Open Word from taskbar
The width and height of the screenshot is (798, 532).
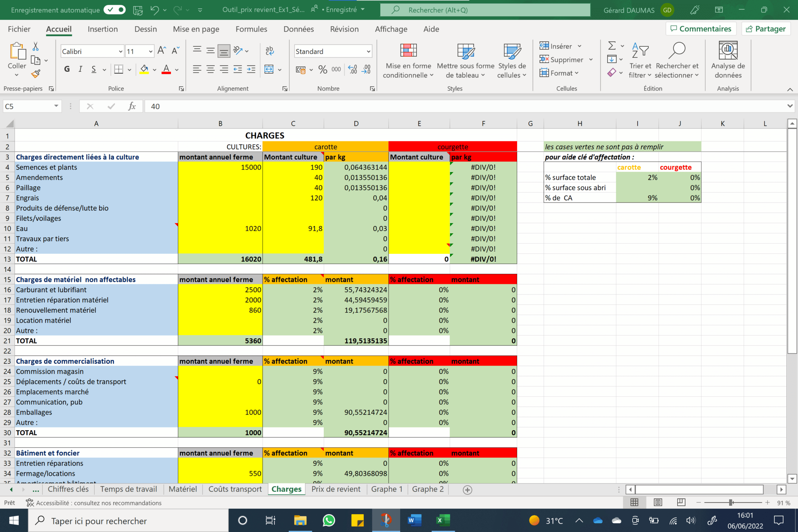pos(414,520)
